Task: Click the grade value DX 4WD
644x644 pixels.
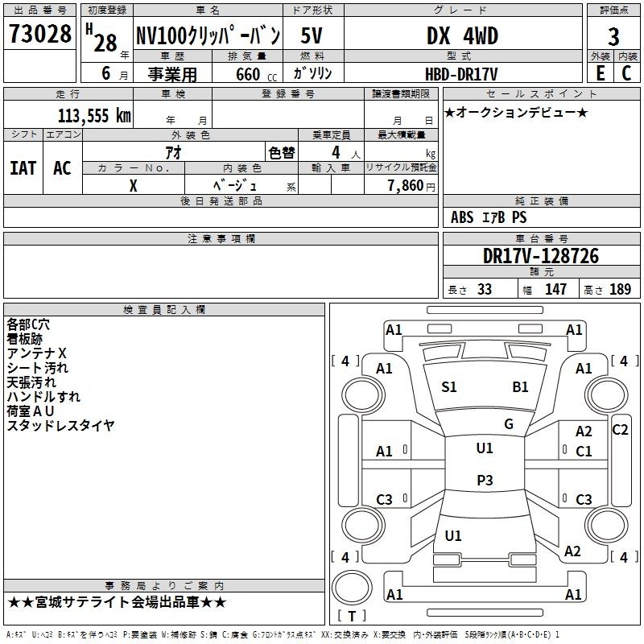Action: [x=462, y=35]
